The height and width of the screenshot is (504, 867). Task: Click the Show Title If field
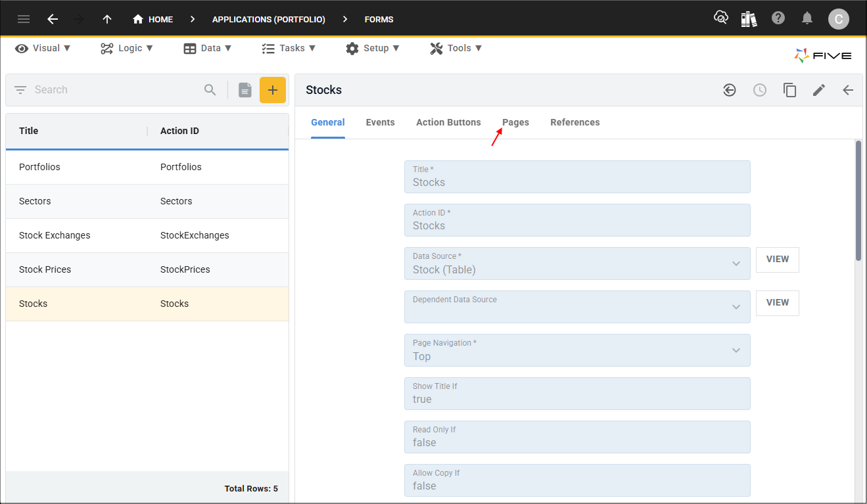(x=577, y=394)
